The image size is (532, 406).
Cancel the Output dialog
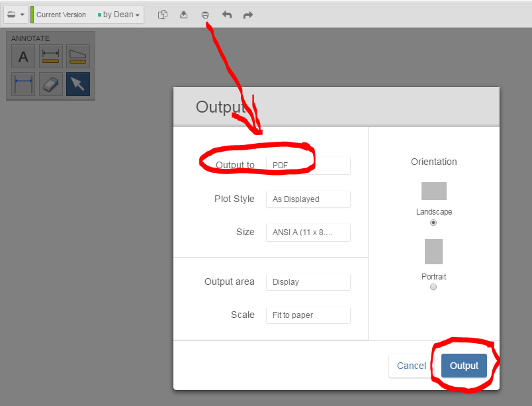(411, 366)
